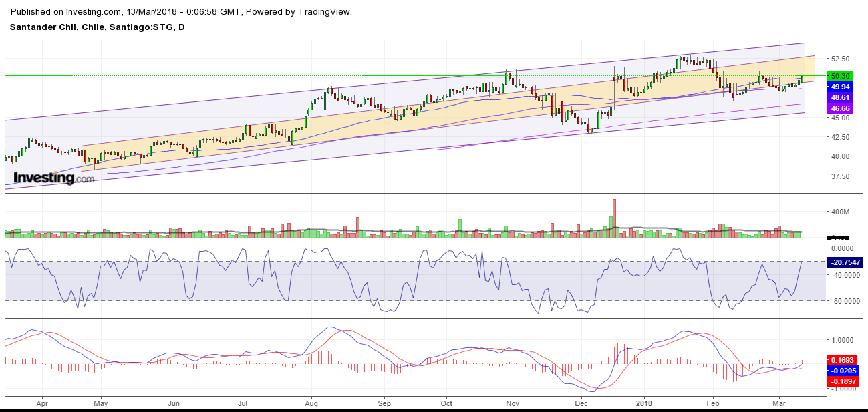Click the bold 2018 year label on time axis
Screen dimensions: 868x412
tap(644, 404)
